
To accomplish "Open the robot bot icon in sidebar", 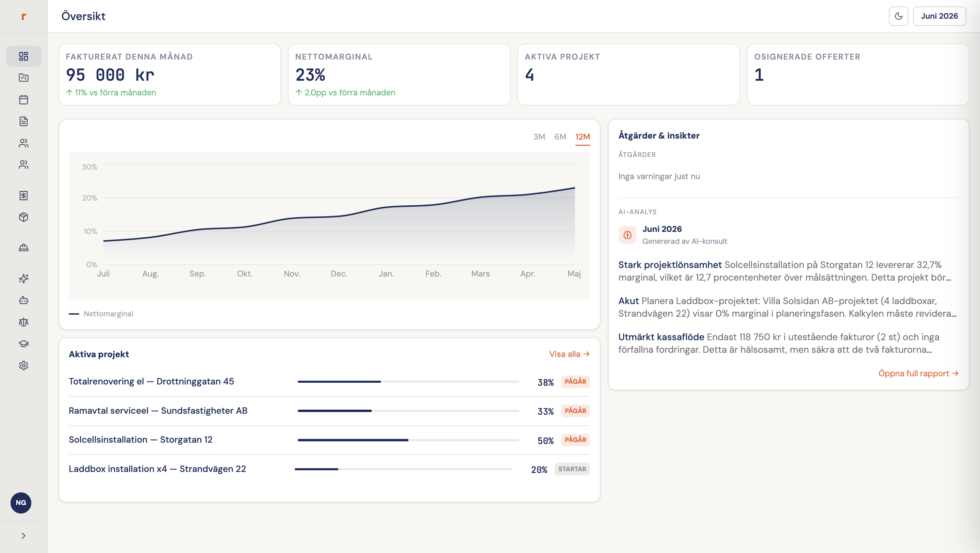I will click(23, 300).
